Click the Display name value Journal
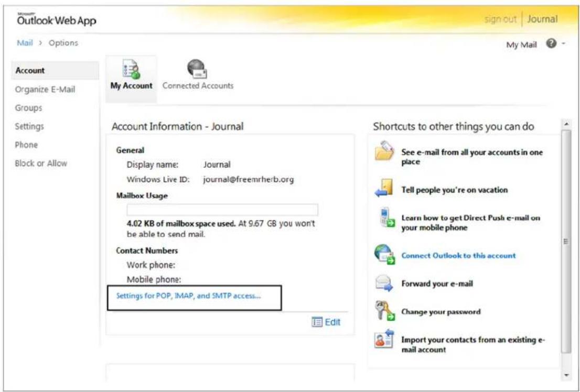This screenshot has width=580, height=392. click(x=217, y=165)
